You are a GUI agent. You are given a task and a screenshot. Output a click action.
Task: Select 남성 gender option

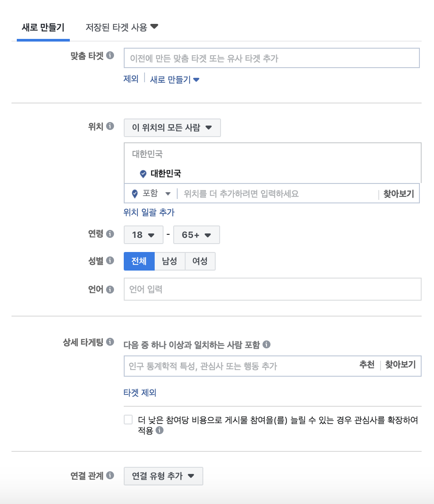(x=168, y=261)
